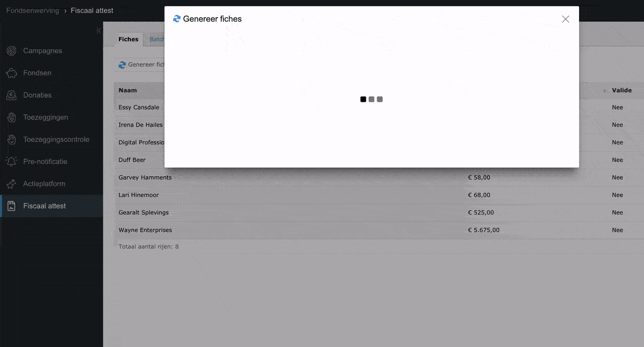644x347 pixels.
Task: Click the Pre-notificatie bell icon
Action: 11,162
